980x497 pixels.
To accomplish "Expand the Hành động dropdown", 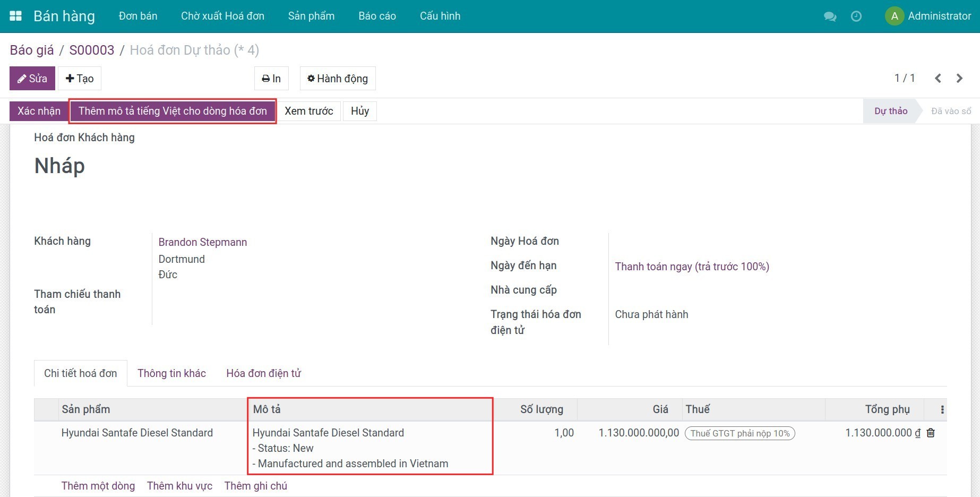I will pos(338,79).
